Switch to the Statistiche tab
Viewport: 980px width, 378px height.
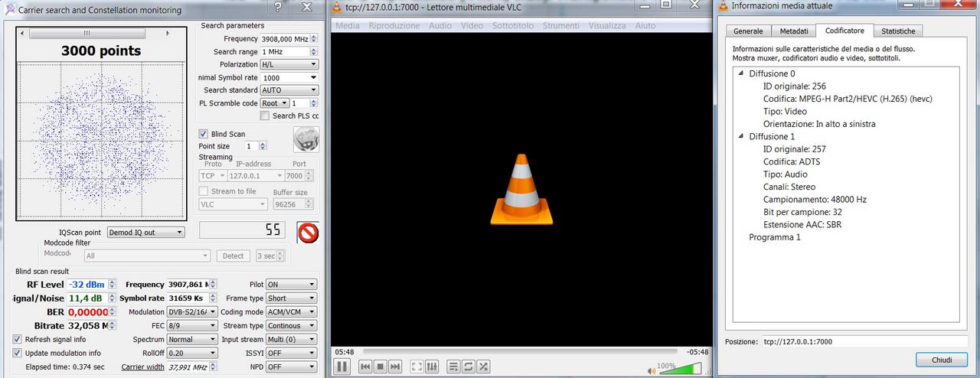click(898, 31)
